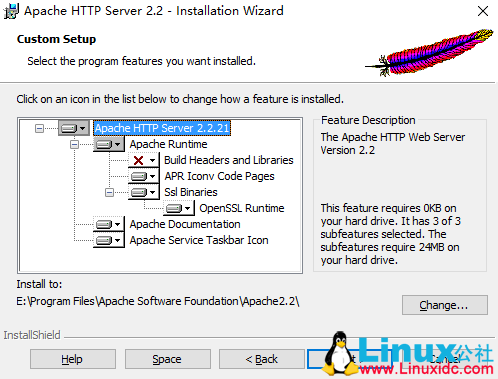Open the Apache Runtime feature install dropdown
This screenshot has width=498, height=379.
[x=109, y=144]
